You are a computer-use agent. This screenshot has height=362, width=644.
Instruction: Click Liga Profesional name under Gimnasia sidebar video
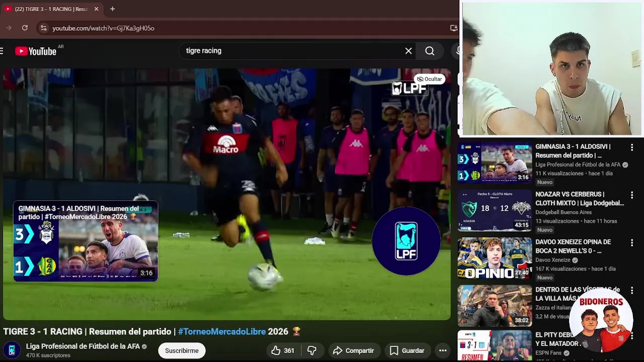(x=578, y=165)
